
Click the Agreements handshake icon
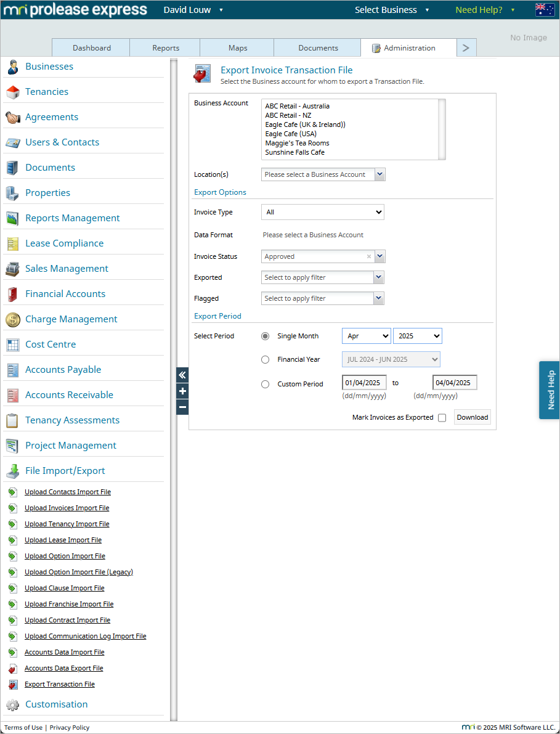pyautogui.click(x=13, y=118)
